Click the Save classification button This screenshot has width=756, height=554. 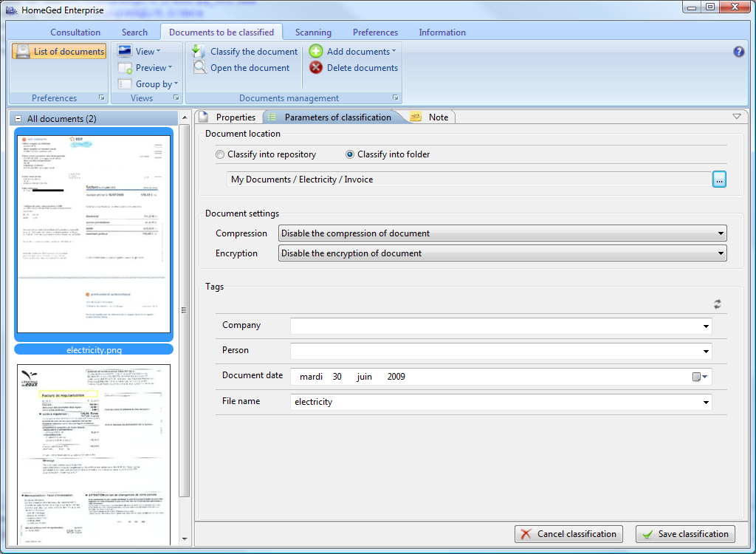(685, 533)
